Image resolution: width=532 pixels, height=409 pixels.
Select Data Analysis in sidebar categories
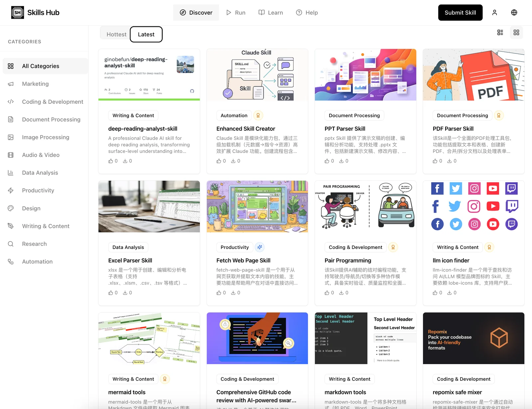[x=40, y=173]
